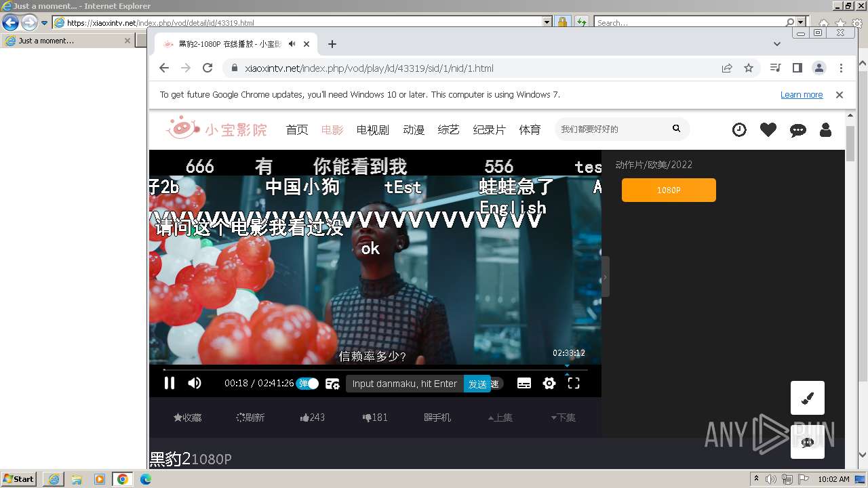Open the player settings gear
This screenshot has height=488, width=868.
pyautogui.click(x=549, y=384)
